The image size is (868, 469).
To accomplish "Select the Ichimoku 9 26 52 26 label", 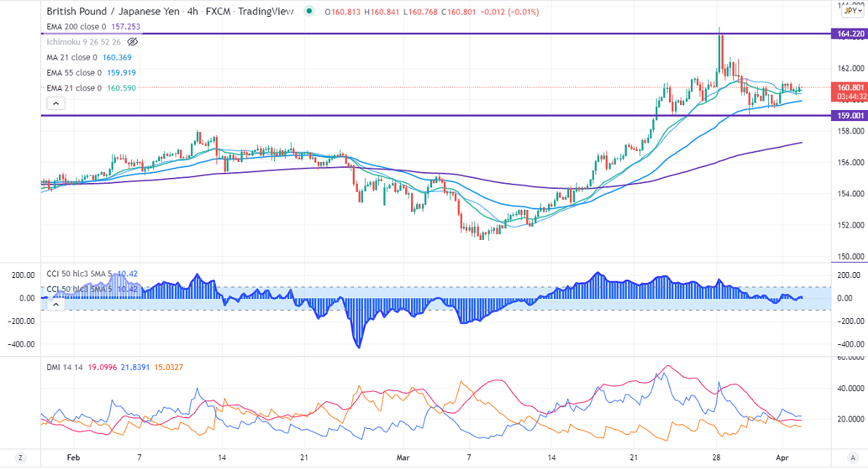I will coord(84,42).
